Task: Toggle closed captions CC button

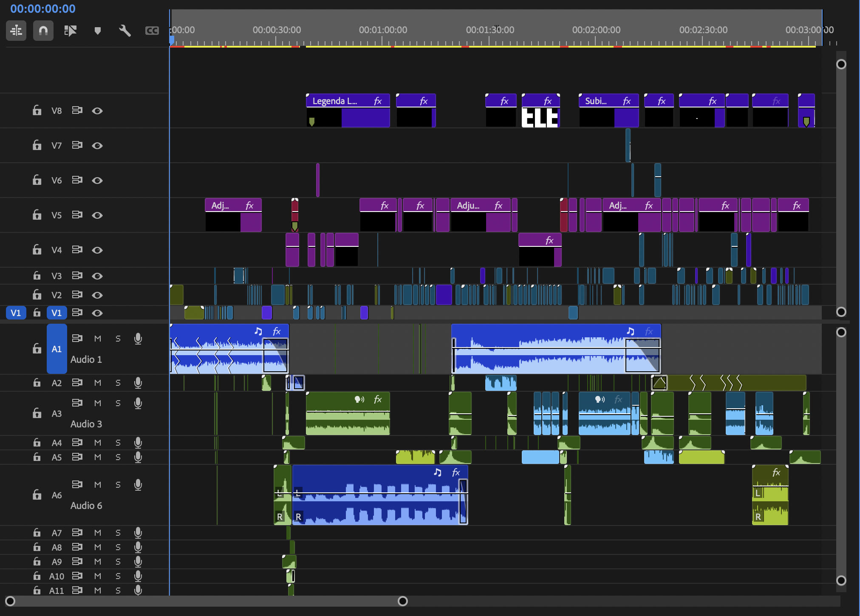Action: pyautogui.click(x=152, y=31)
